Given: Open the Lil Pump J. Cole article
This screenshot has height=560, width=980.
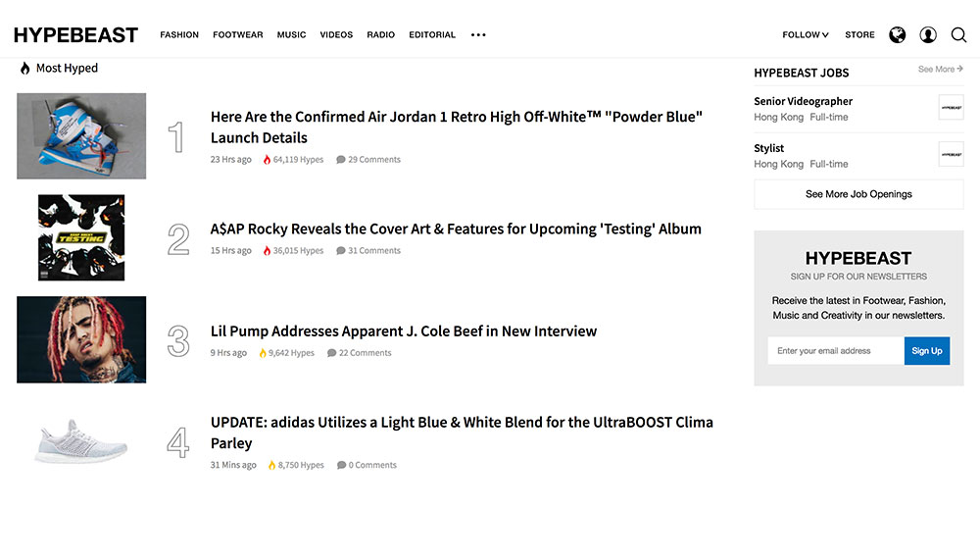Looking at the screenshot, I should point(403,331).
